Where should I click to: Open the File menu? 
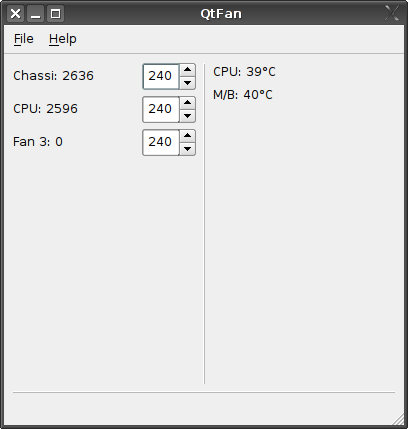(x=23, y=39)
